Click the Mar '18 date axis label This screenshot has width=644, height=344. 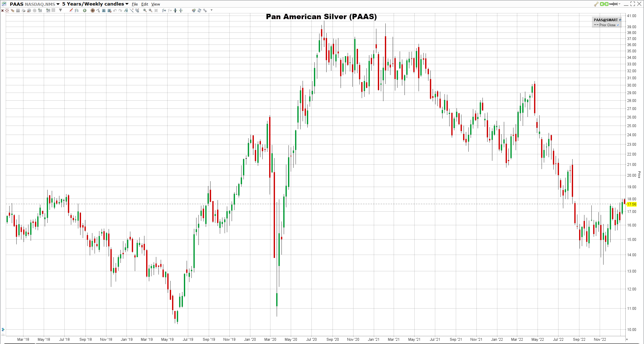(x=23, y=339)
